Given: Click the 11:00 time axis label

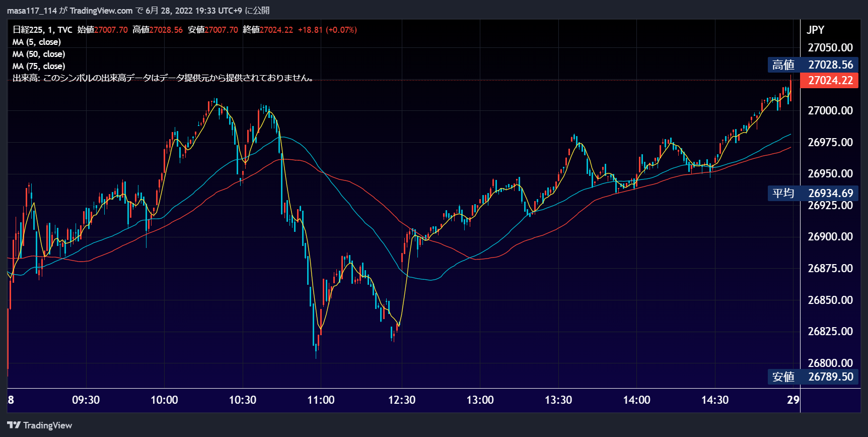Looking at the screenshot, I should click(x=321, y=400).
